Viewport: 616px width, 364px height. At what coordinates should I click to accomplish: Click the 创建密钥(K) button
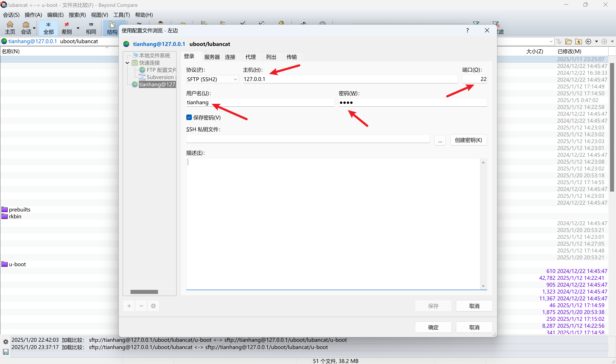click(x=468, y=140)
